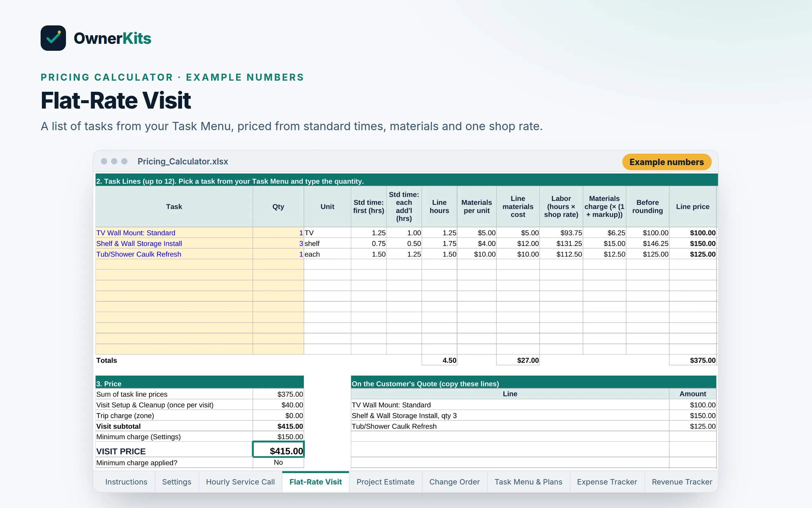Select the Visit Setup & Cleanup $40.00 value
812x508 pixels.
click(x=278, y=405)
